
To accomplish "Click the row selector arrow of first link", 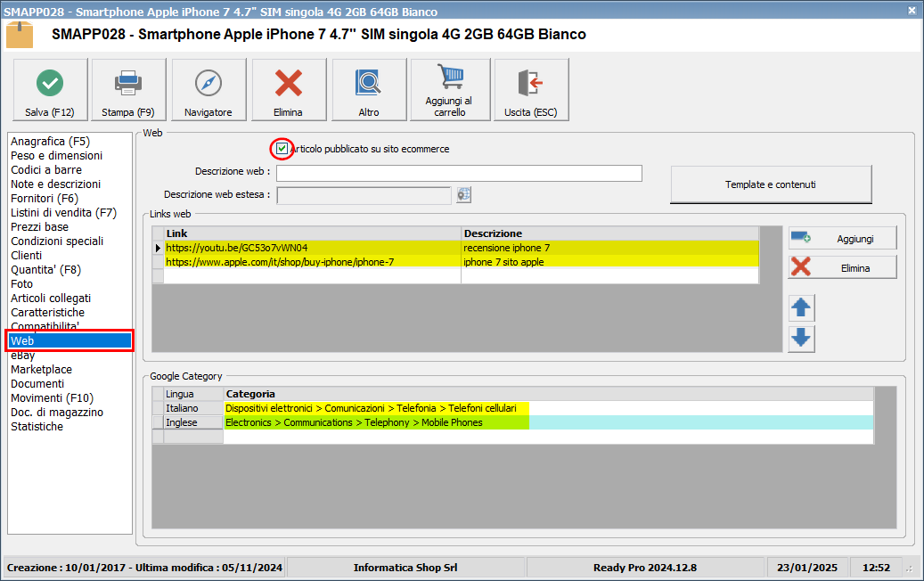I will [158, 248].
